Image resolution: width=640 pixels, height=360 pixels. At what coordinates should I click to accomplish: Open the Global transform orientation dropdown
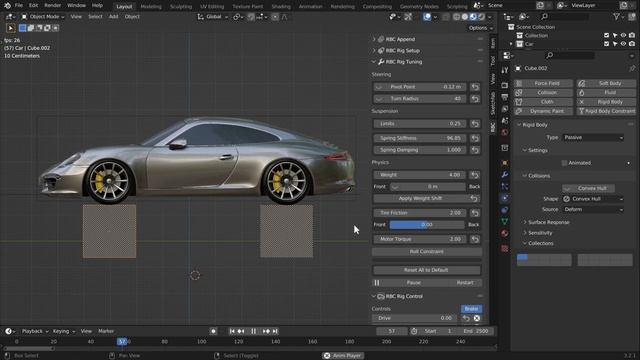tap(213, 17)
